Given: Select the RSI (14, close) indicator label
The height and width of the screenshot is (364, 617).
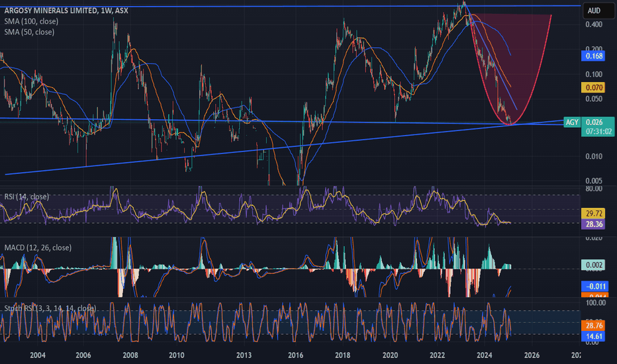Looking at the screenshot, I should [26, 197].
